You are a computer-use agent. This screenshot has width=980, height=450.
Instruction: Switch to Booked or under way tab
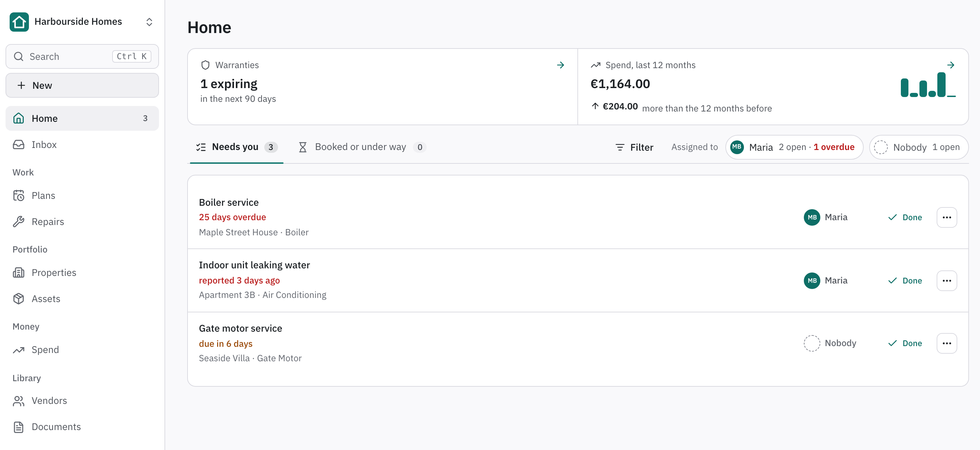[362, 147]
